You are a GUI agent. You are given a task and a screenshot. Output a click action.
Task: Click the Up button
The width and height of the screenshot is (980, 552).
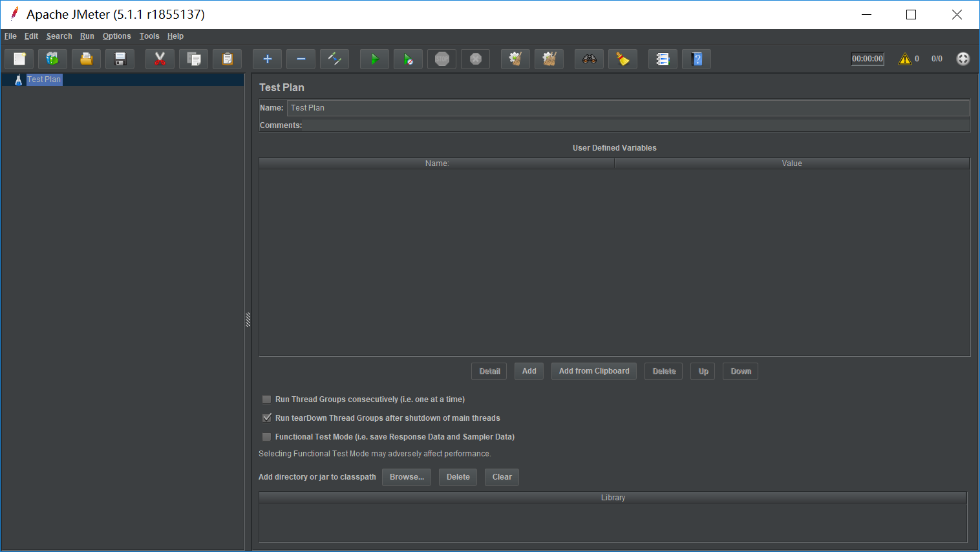pos(703,371)
